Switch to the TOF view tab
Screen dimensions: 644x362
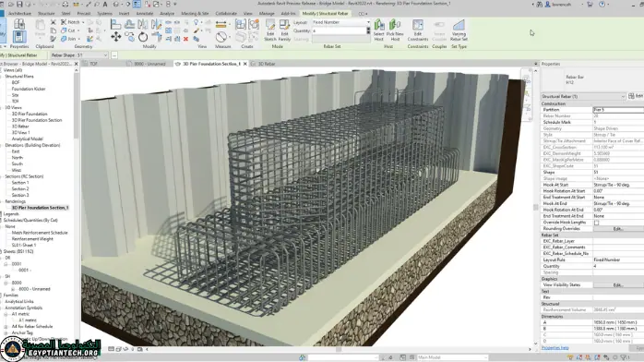click(x=93, y=64)
